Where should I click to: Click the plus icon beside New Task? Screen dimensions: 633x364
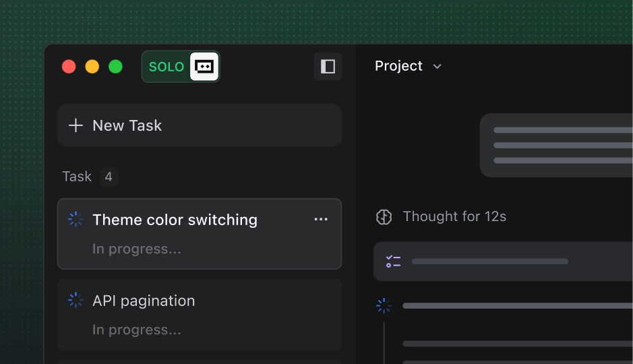pyautogui.click(x=76, y=125)
